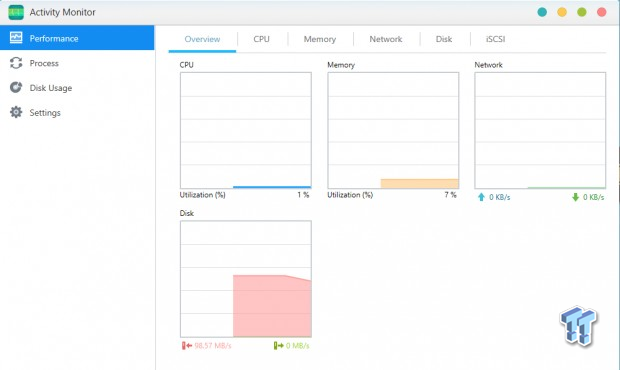Click the Memory 7 % value
This screenshot has height=370, width=620.
(450, 195)
